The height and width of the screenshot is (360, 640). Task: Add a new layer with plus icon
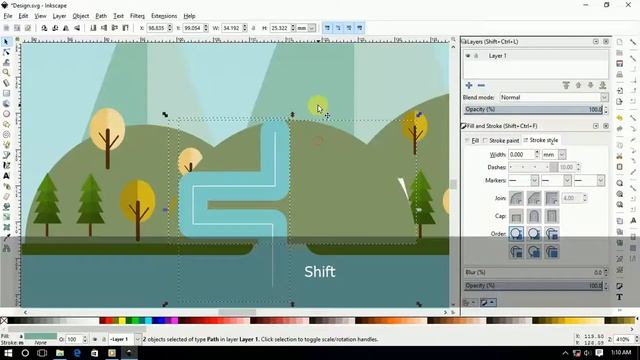click(x=469, y=85)
